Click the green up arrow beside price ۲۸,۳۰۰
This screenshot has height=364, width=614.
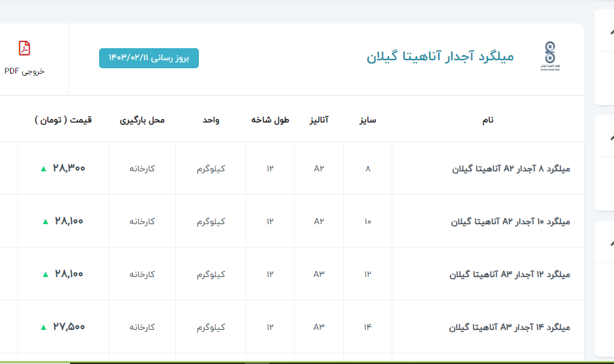[x=44, y=169]
